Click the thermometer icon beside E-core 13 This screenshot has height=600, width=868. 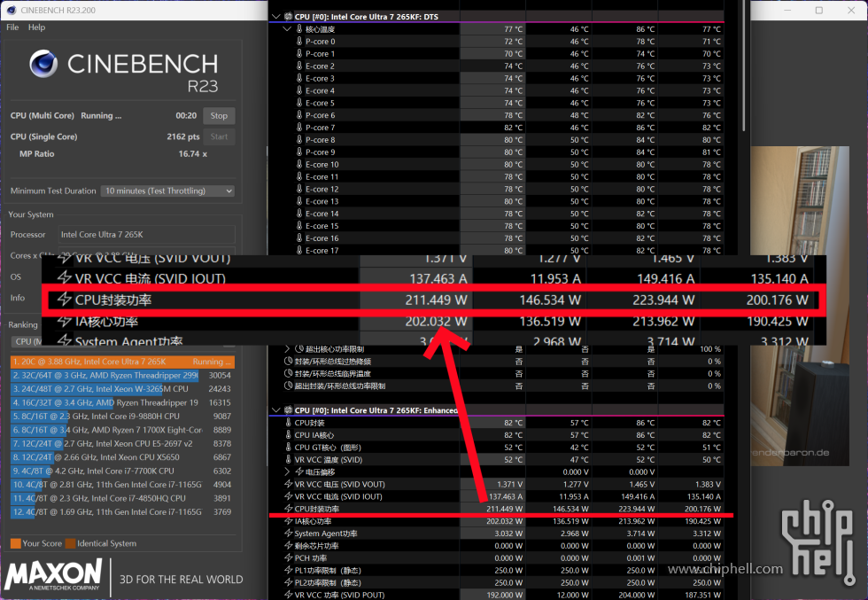pyautogui.click(x=299, y=201)
